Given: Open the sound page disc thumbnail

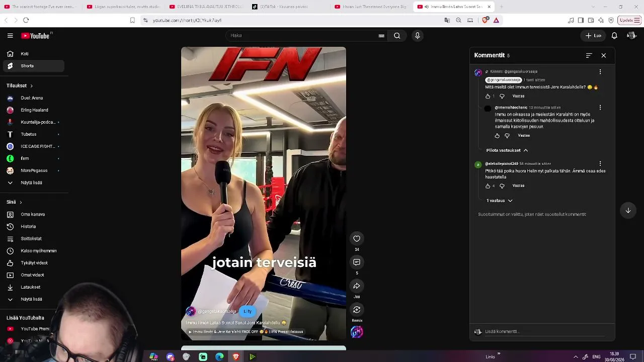Looking at the screenshot, I should pos(357,332).
